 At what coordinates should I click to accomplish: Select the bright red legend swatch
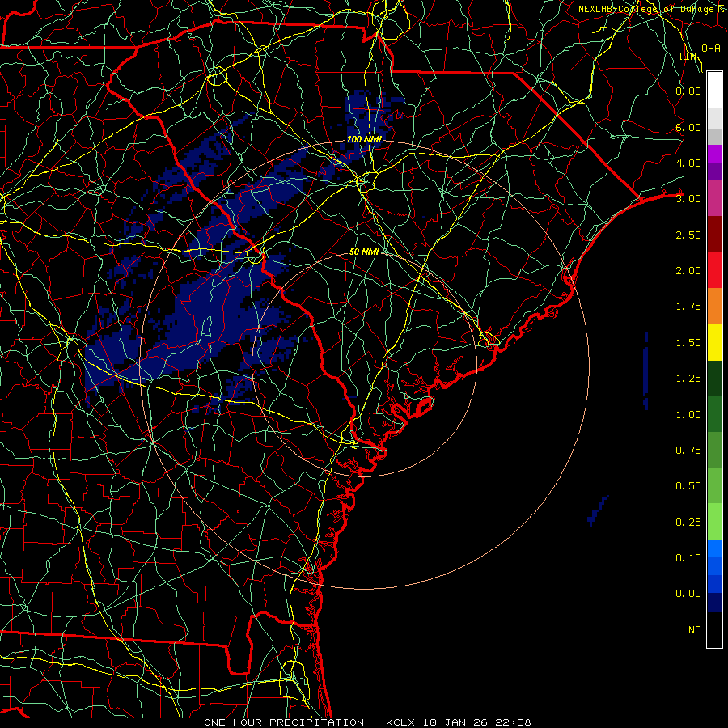point(714,270)
